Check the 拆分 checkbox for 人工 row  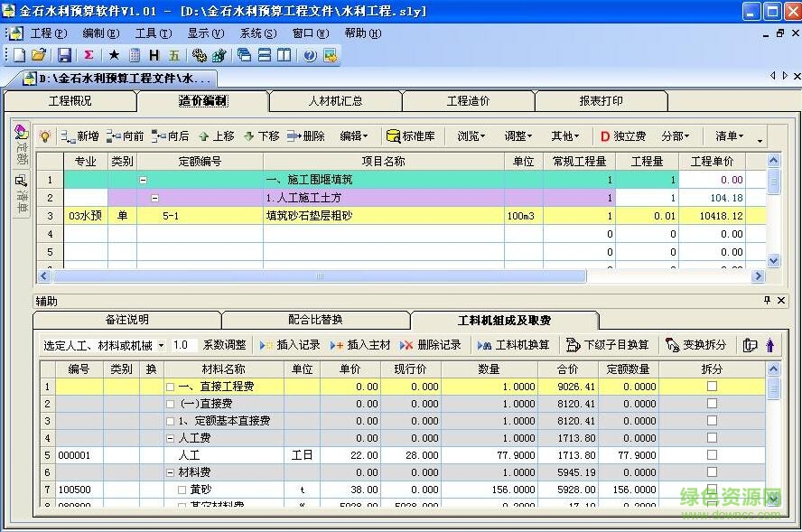click(x=713, y=455)
